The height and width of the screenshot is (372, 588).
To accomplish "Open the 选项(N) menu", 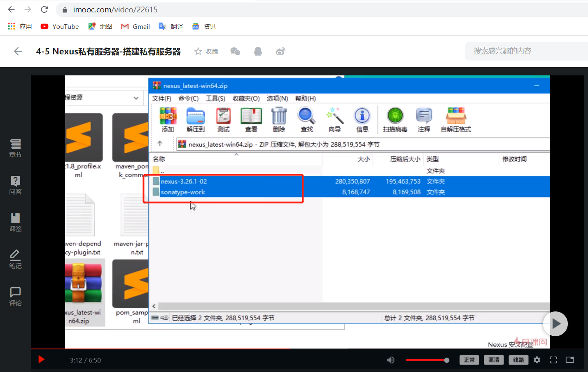I will pyautogui.click(x=278, y=98).
